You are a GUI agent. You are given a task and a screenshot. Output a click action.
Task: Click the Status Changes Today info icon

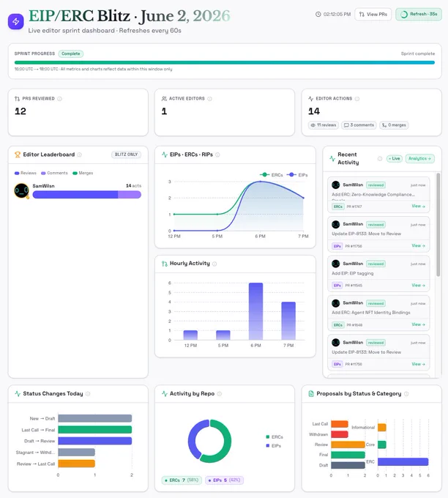coord(88,394)
